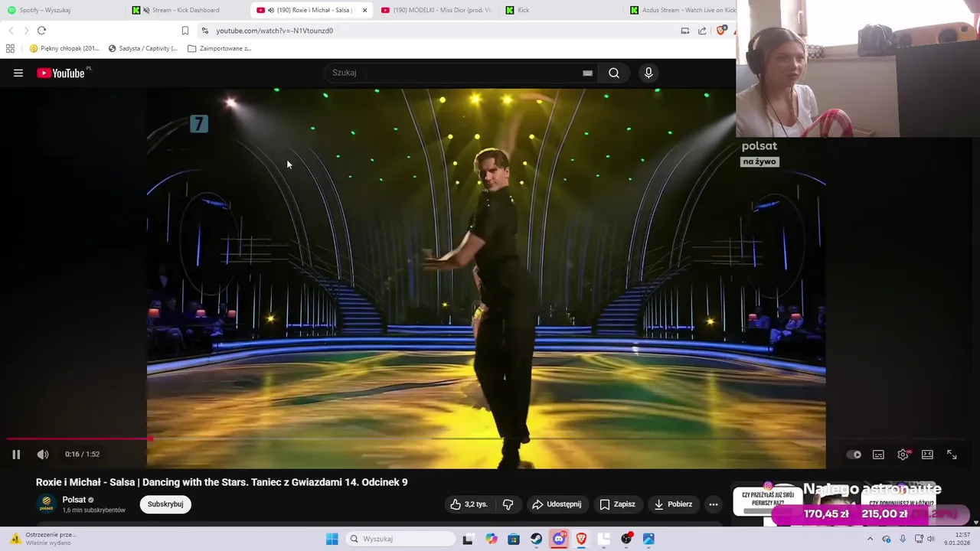Focus the Szukaj YouTube search field
This screenshot has height=551, width=980.
[452, 73]
